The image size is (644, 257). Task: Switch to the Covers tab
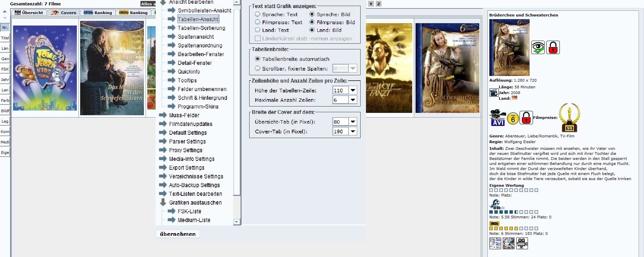tap(64, 13)
